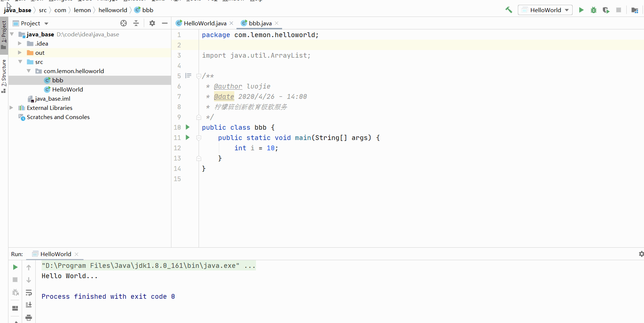Hide the Project tool window
The height and width of the screenshot is (323, 644).
click(x=165, y=23)
